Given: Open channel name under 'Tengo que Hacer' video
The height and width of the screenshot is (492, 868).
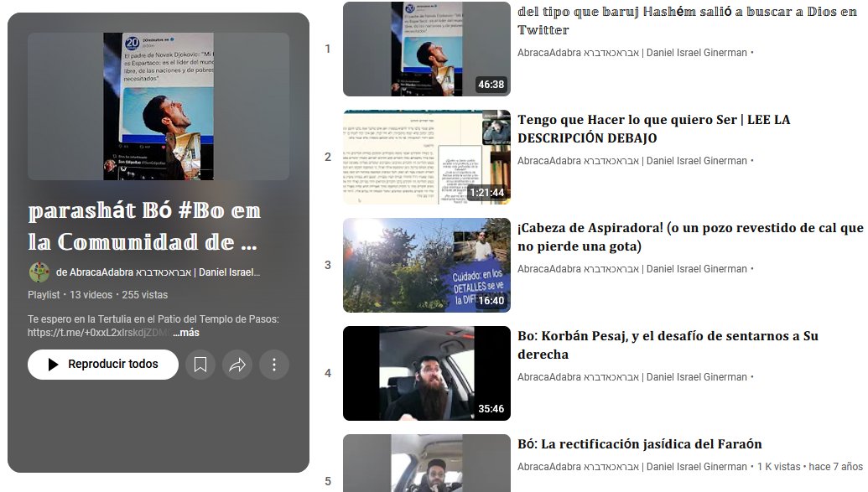Looking at the screenshot, I should coord(632,160).
